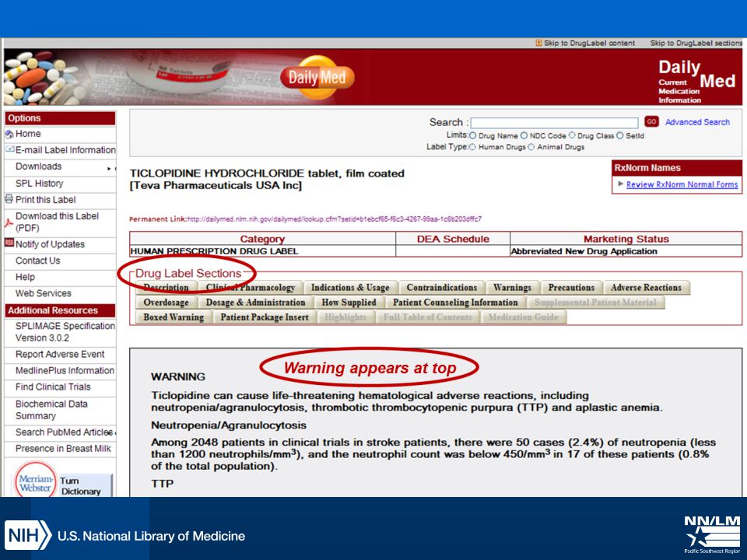Click the NIH logo at bottom
The image size is (747, 560).
tap(28, 535)
